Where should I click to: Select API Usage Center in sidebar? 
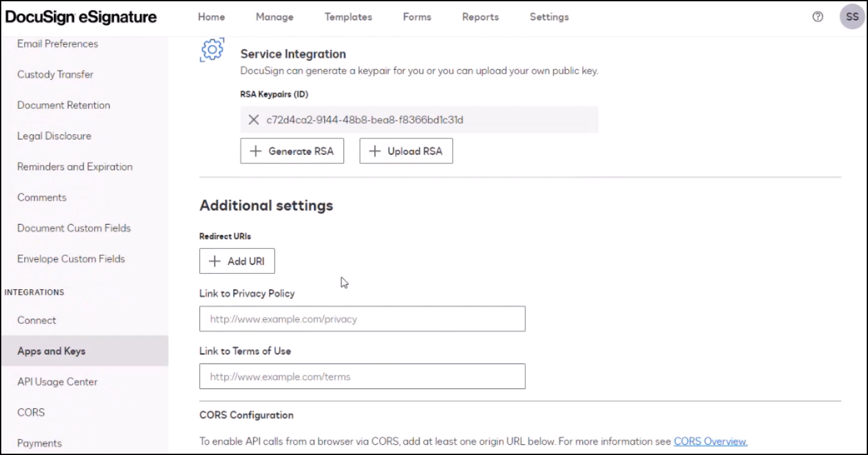coord(58,381)
